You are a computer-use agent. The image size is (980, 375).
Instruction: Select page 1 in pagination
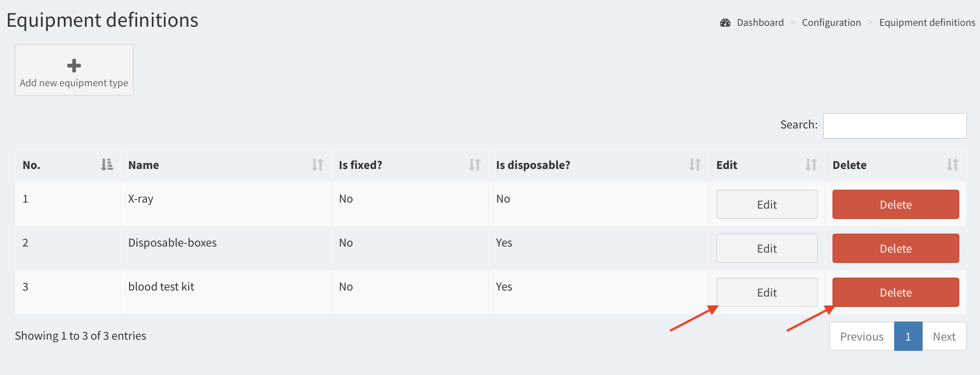[908, 337]
